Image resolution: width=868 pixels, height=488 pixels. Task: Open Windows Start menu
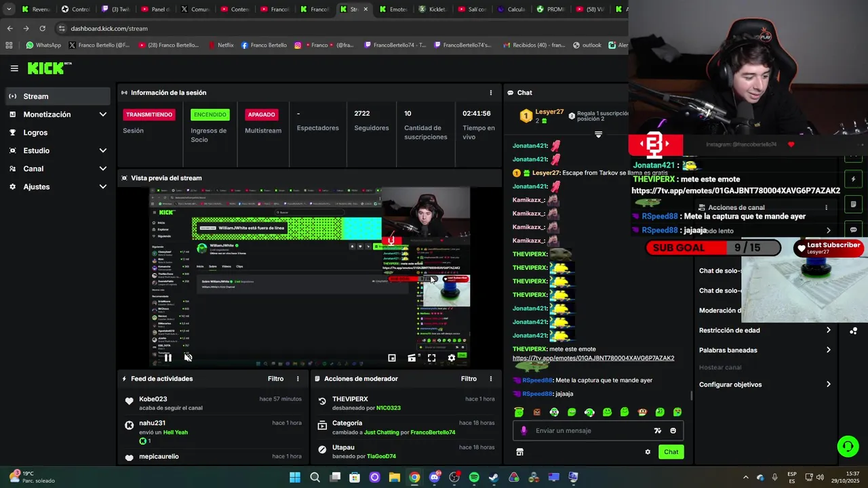[295, 477]
